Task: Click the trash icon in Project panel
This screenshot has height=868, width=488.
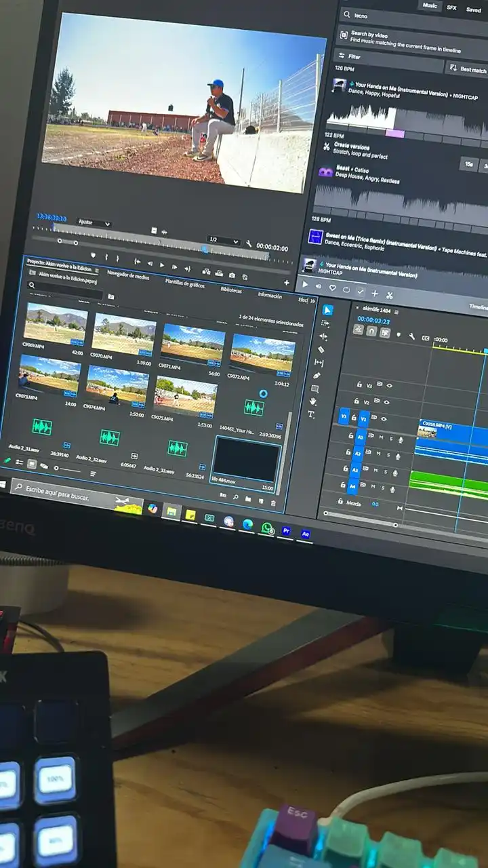Action: (273, 502)
